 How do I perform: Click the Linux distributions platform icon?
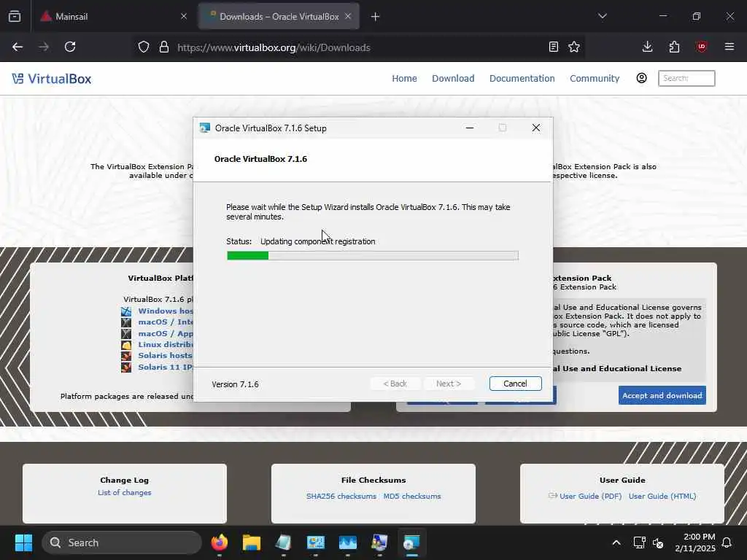coord(126,345)
